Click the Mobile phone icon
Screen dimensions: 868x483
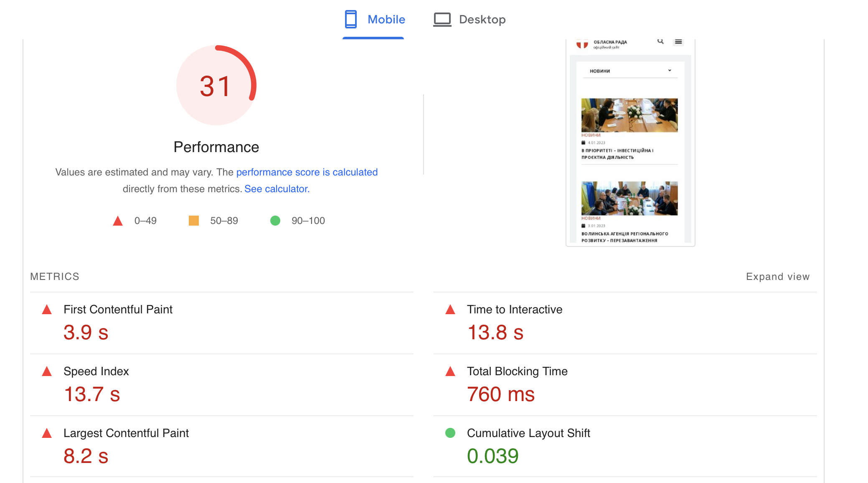[350, 19]
